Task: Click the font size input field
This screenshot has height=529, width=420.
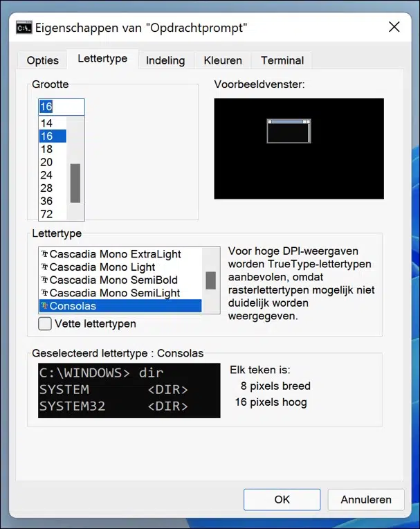Action: 62,107
